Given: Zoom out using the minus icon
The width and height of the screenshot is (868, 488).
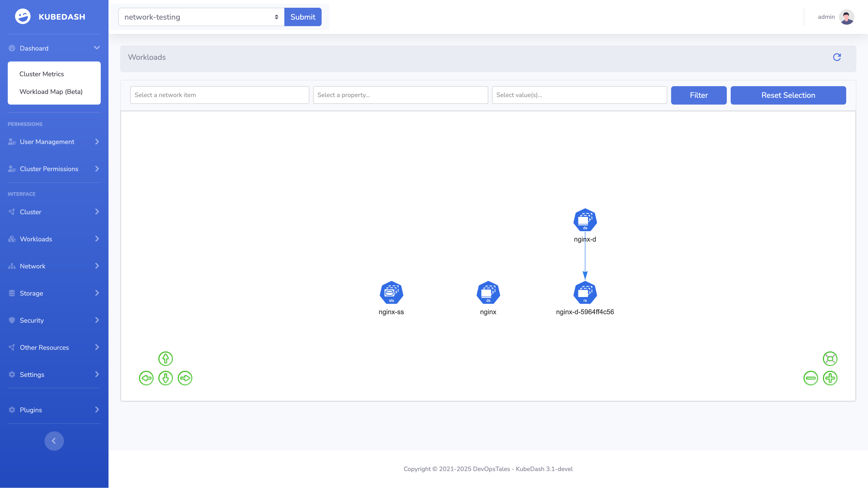Looking at the screenshot, I should (810, 378).
